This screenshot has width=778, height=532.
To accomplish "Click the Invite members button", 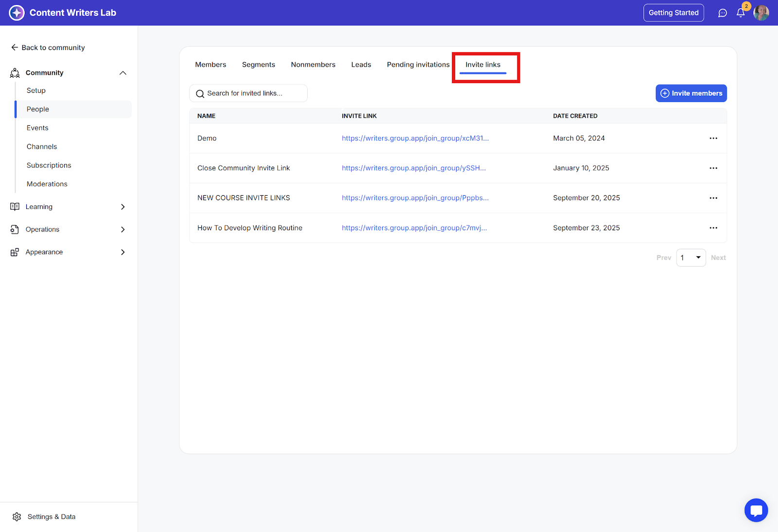I will tap(691, 93).
